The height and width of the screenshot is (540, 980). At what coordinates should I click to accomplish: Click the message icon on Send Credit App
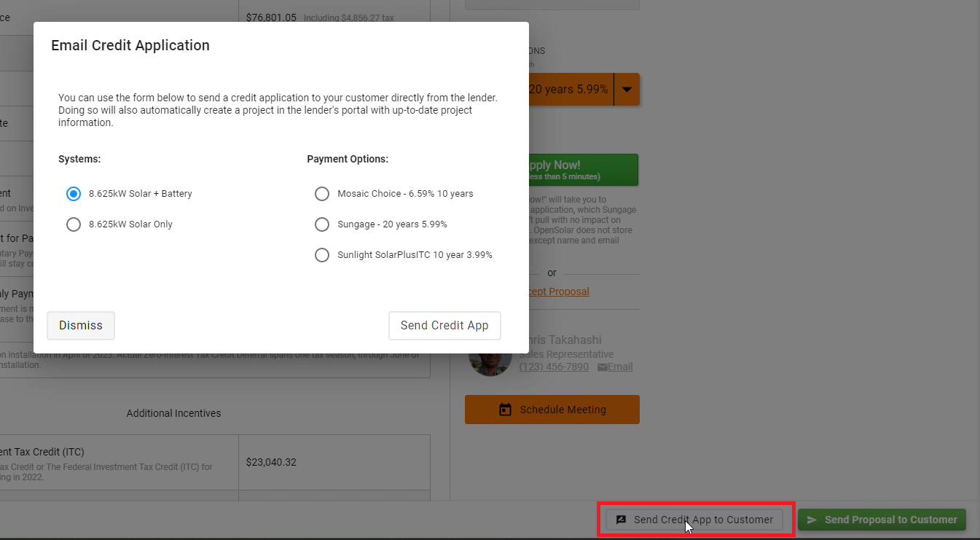click(621, 520)
